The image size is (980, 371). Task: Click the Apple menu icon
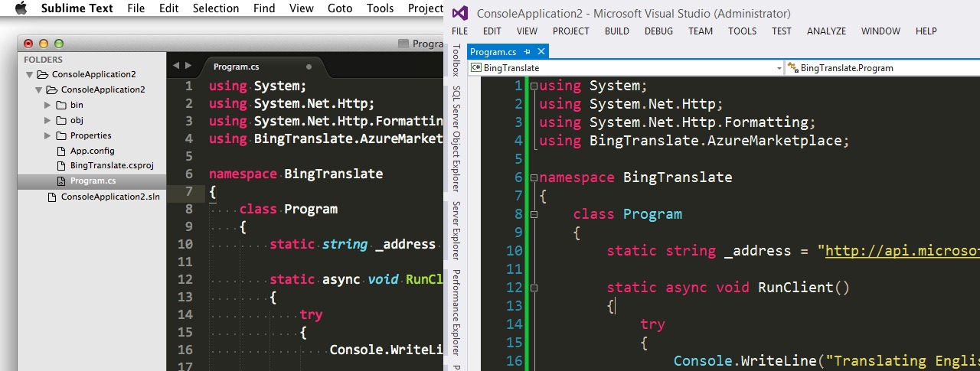21,8
